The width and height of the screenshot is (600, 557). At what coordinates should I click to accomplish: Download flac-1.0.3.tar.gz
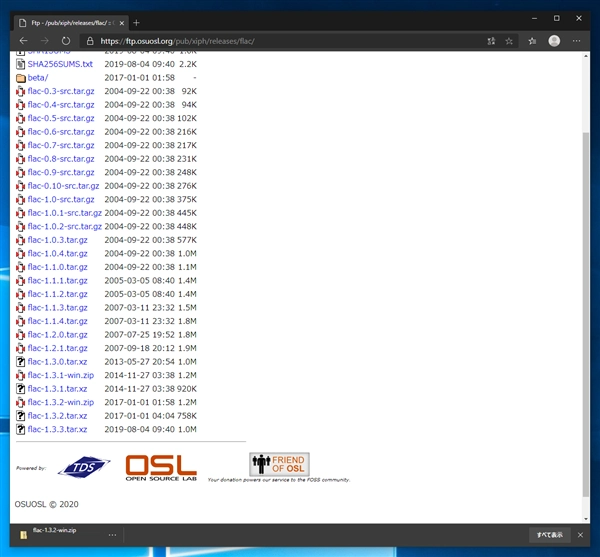pos(57,240)
